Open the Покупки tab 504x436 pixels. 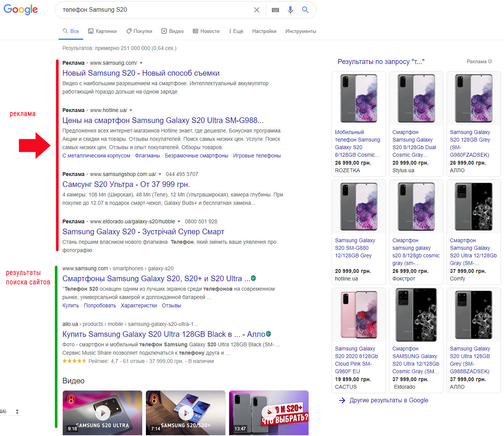139,31
